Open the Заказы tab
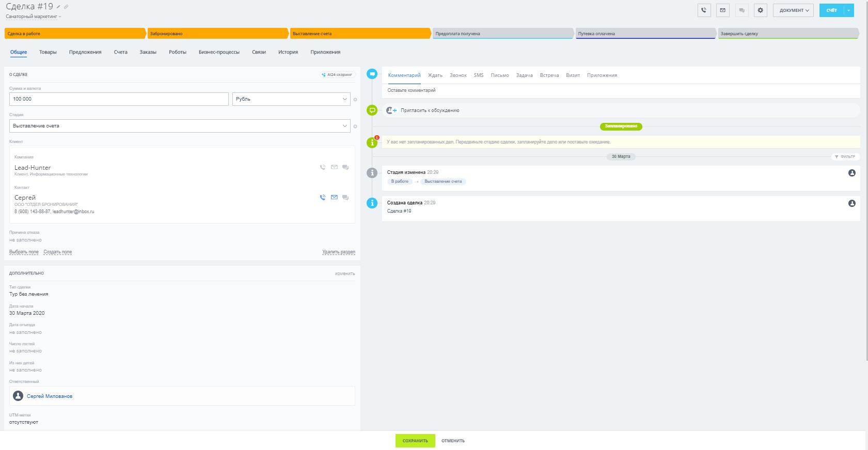 tap(148, 52)
